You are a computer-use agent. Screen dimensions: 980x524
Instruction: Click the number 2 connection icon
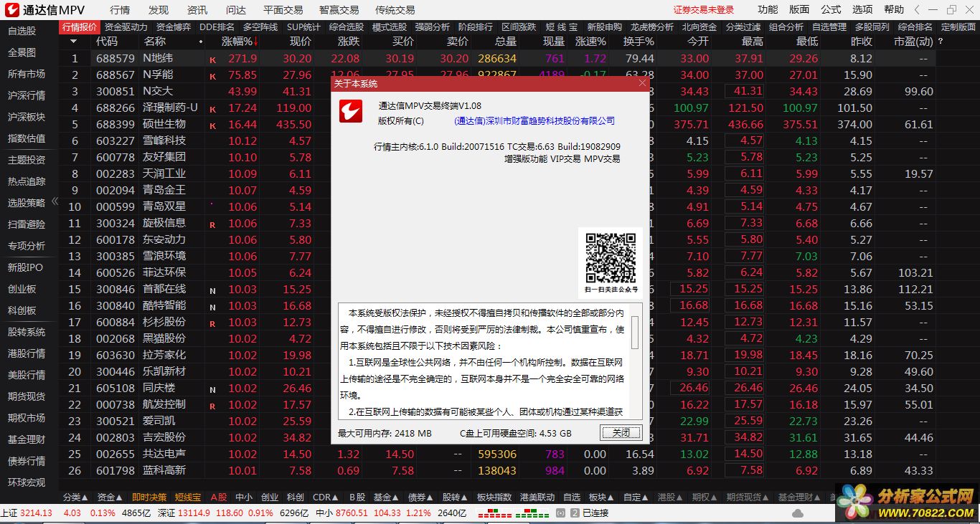pyautogui.click(x=575, y=513)
